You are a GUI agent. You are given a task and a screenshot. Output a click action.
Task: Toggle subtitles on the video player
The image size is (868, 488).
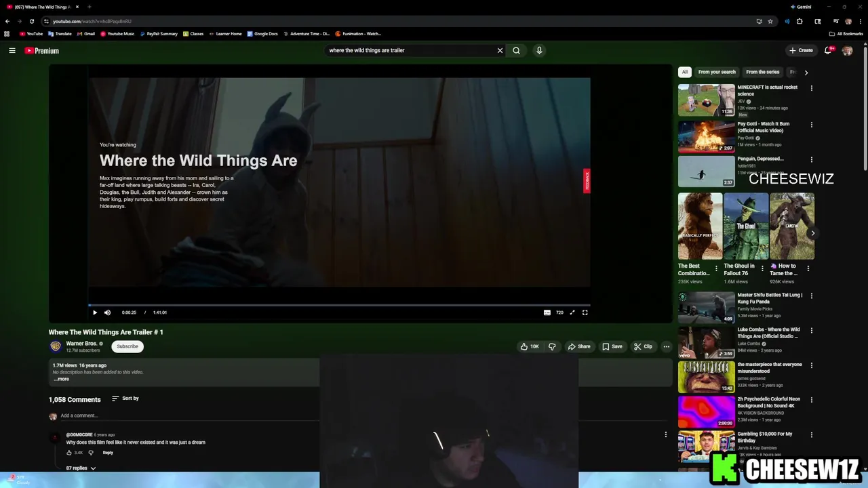point(547,312)
